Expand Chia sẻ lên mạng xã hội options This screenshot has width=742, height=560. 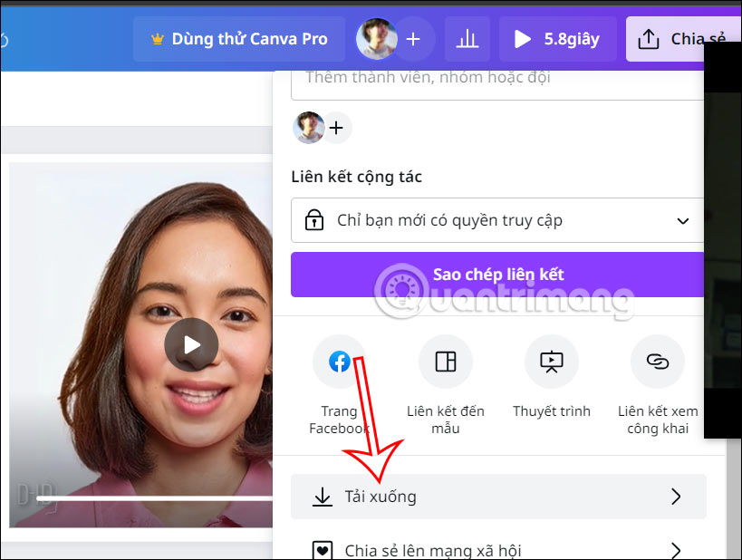(x=675, y=548)
